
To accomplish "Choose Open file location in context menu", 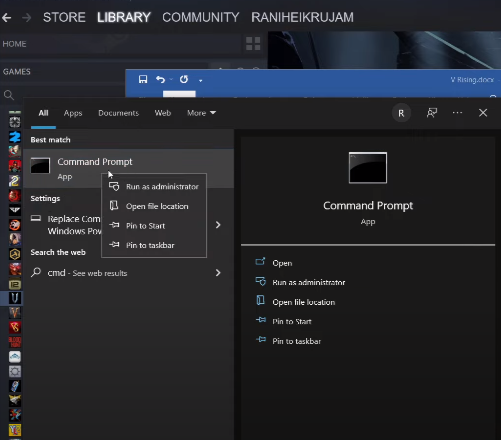I will [154, 206].
